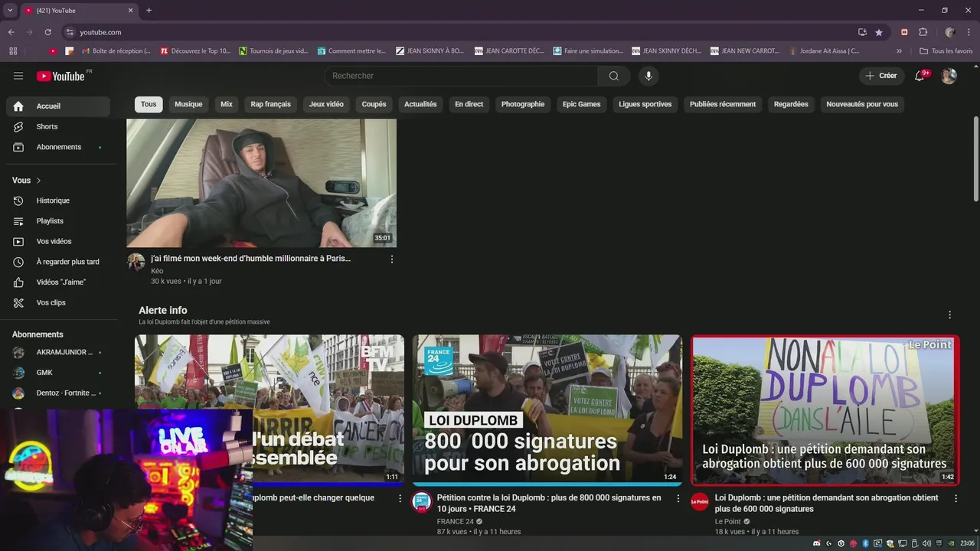This screenshot has width=980, height=551.
Task: Open NVIDIA tray icon
Action: point(952,543)
